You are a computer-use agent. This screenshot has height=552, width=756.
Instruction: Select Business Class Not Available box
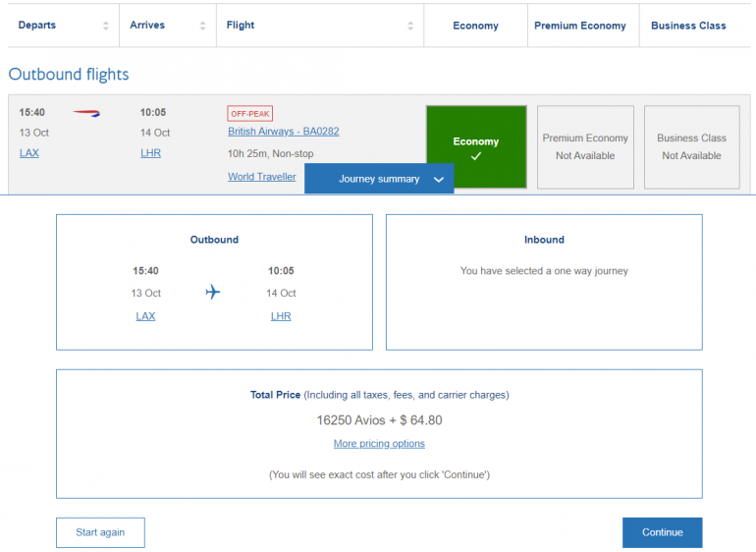point(691,147)
